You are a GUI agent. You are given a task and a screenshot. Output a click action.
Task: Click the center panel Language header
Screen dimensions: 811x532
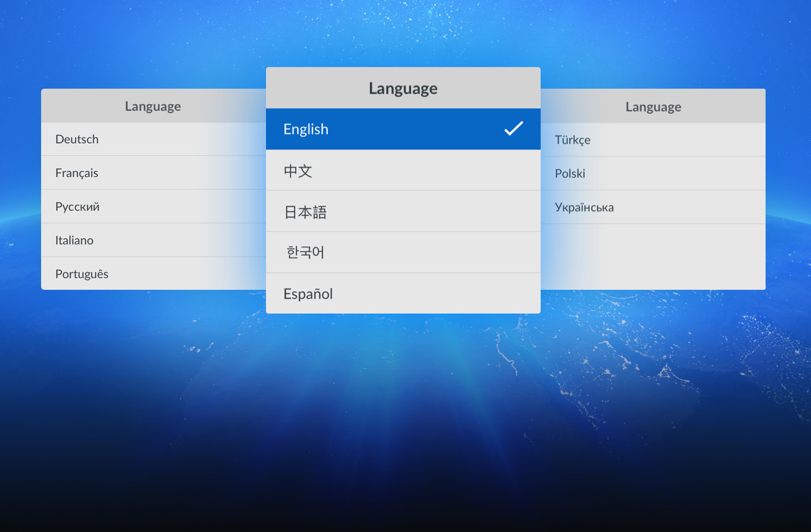point(403,88)
